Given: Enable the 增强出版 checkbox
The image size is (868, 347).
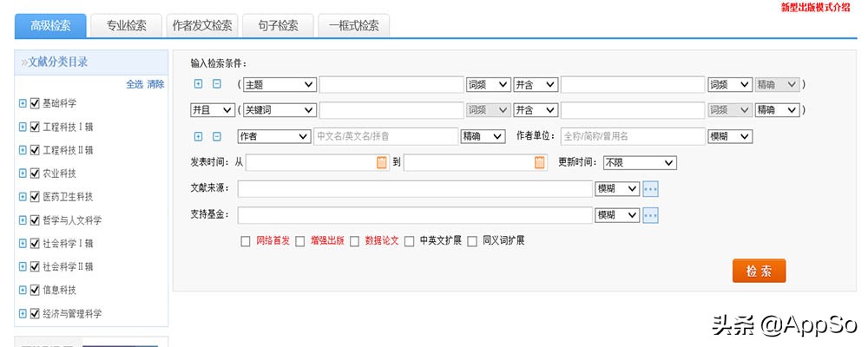Looking at the screenshot, I should tap(300, 241).
